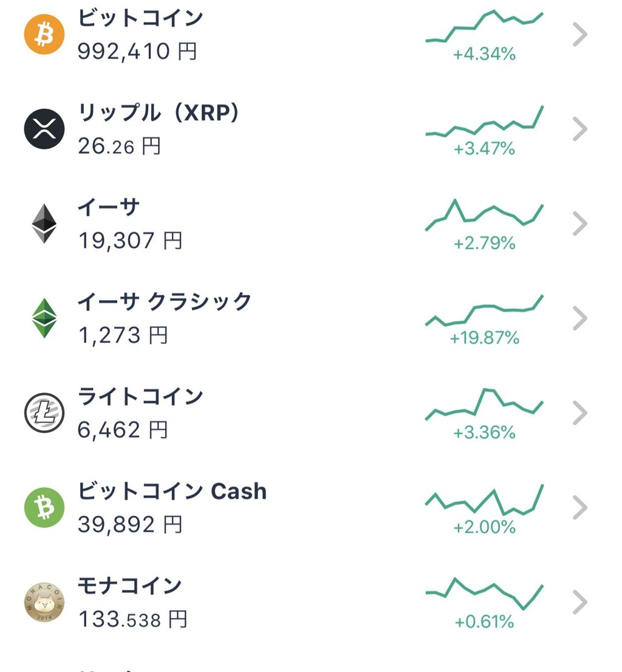Tap the Ethereum diamond logo
Screen dimensions: 622x672
tap(44, 224)
